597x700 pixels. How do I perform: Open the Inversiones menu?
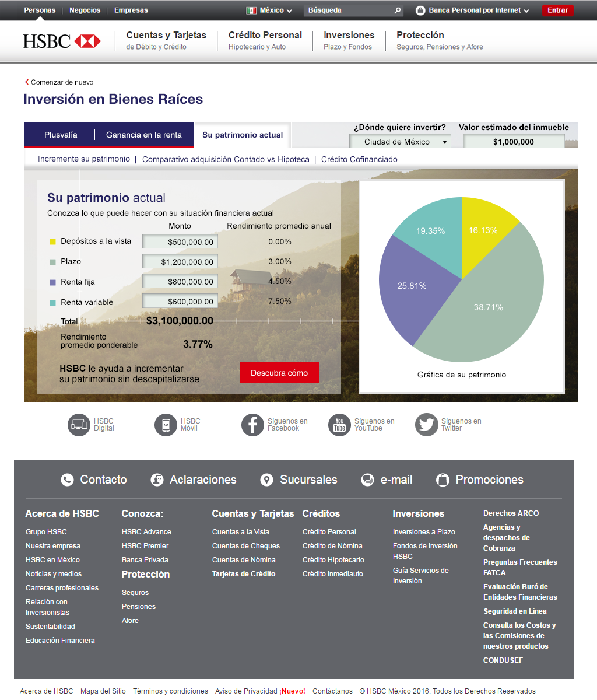pyautogui.click(x=349, y=40)
